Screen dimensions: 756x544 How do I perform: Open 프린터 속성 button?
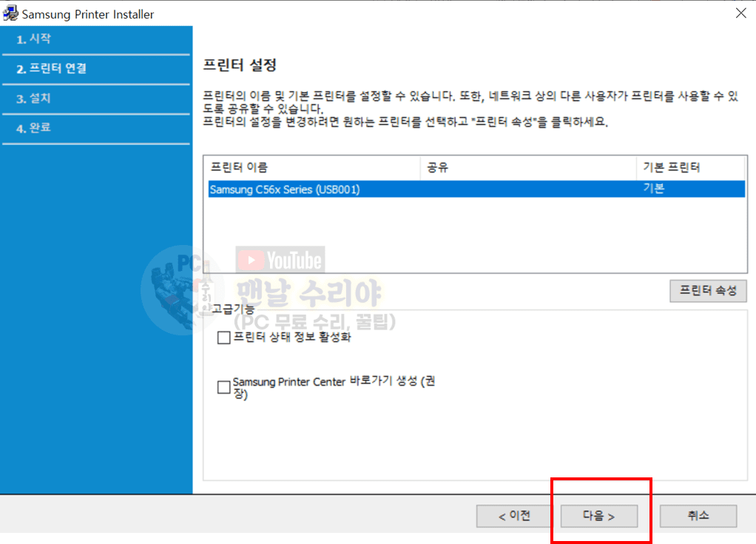click(x=708, y=291)
